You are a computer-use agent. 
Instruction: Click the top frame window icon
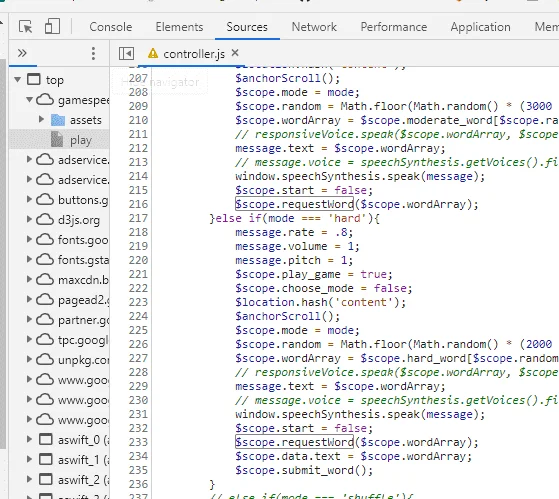click(x=34, y=79)
